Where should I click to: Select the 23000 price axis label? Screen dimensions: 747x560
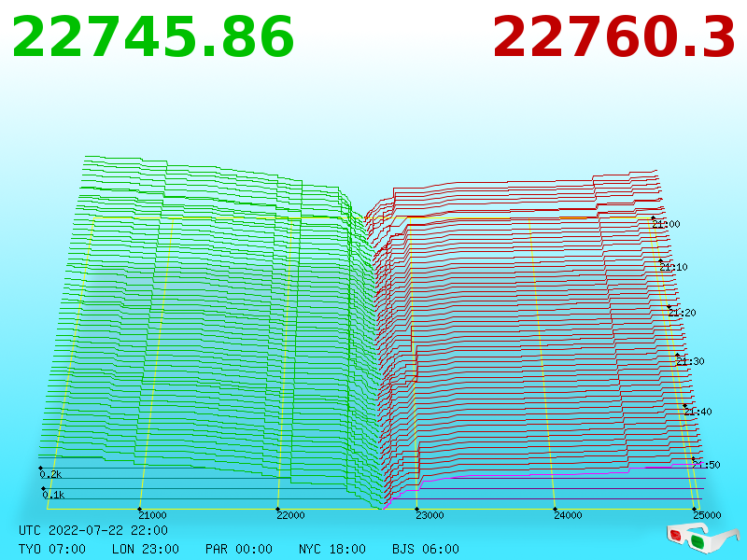pos(430,515)
